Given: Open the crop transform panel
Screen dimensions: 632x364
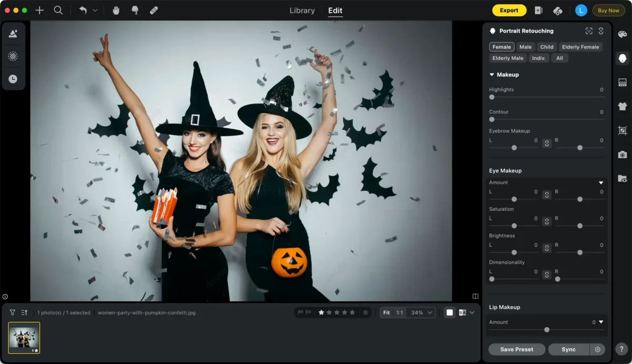Looking at the screenshot, I should (x=623, y=130).
